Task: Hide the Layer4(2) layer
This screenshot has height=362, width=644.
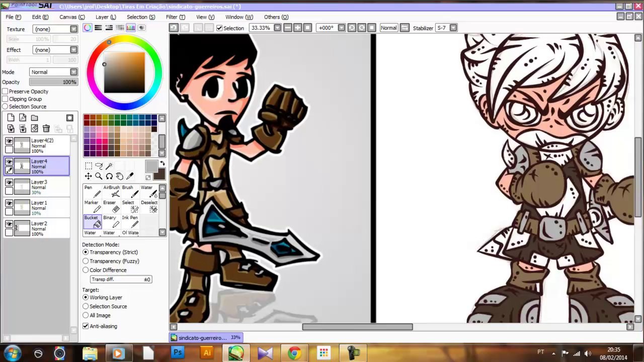Action: click(x=9, y=142)
